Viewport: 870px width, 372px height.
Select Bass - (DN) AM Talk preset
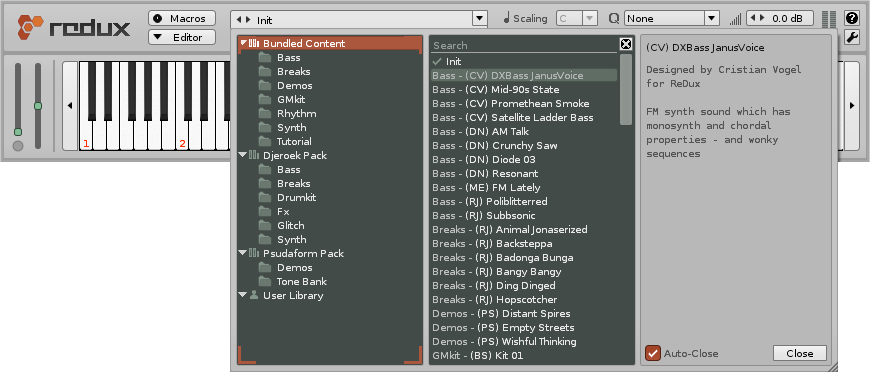tap(524, 132)
